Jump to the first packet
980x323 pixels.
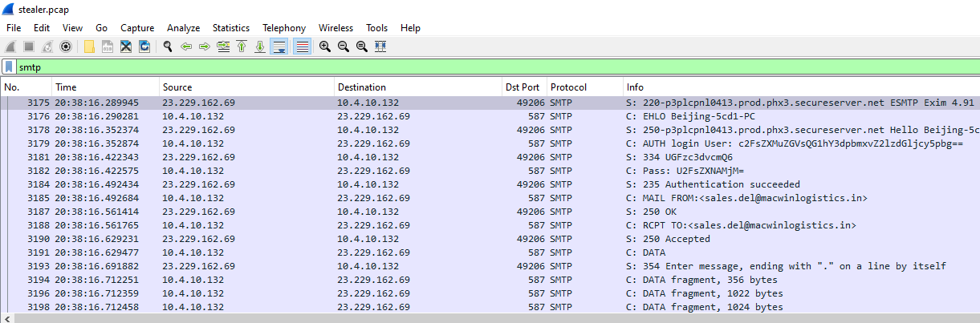point(242,46)
